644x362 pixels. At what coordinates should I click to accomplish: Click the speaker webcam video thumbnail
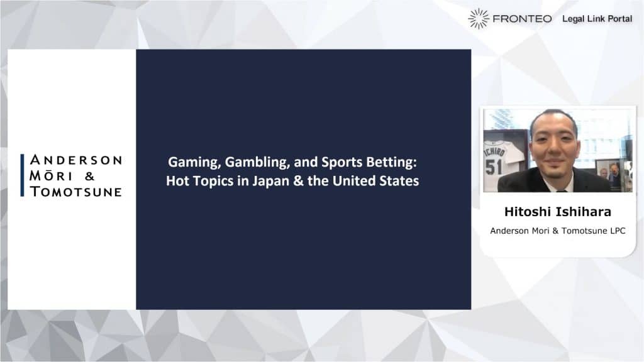coord(558,150)
